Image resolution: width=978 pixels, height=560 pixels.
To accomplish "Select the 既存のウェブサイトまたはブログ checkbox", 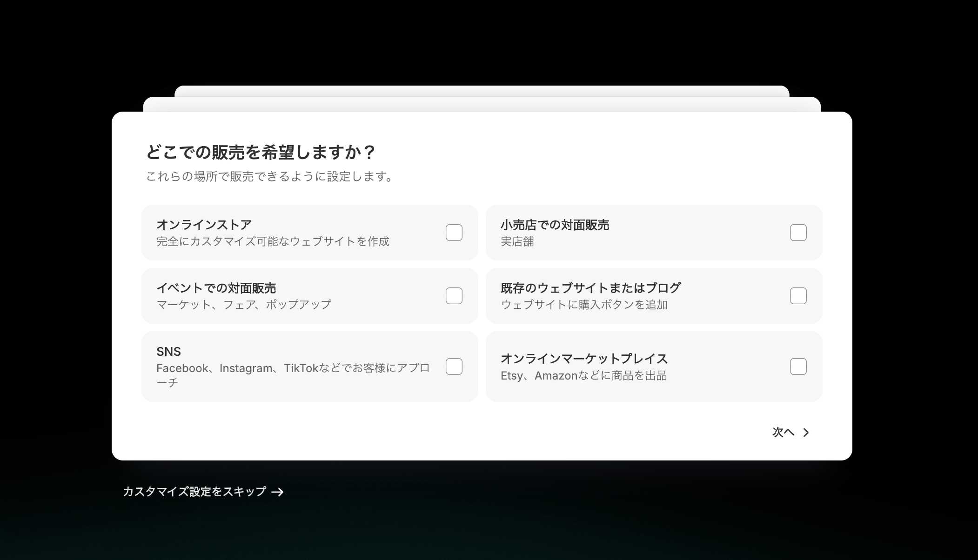I will point(798,296).
